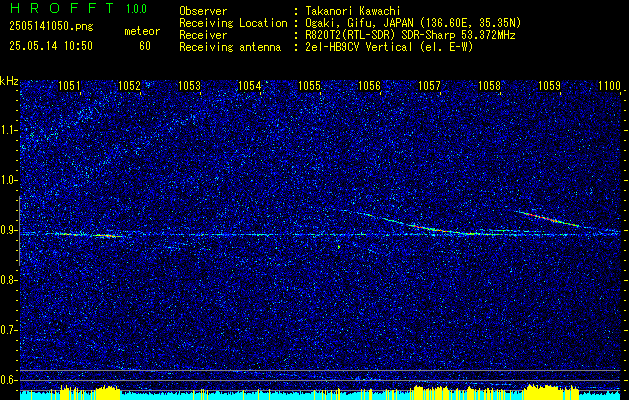Click the 1.0 kHz frequency label
This screenshot has height=400, width=629.
9,181
